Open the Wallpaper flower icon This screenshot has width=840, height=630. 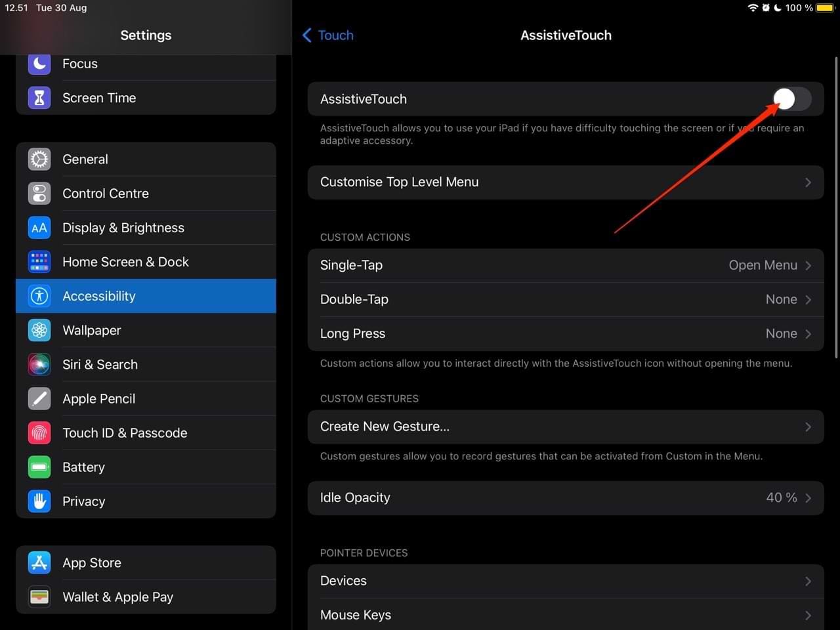pos(39,330)
